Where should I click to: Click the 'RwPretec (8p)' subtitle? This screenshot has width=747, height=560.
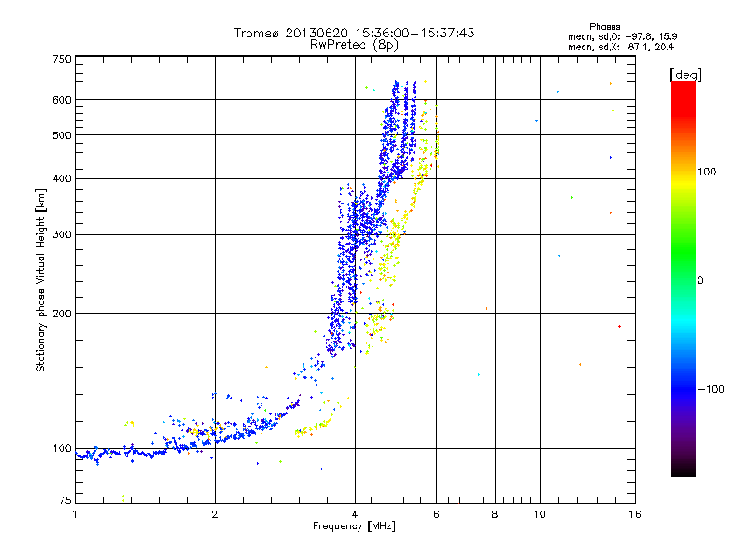(354, 45)
